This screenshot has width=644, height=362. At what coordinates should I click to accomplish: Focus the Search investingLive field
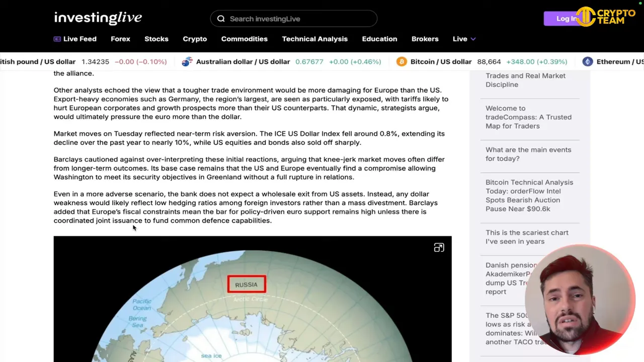point(294,19)
